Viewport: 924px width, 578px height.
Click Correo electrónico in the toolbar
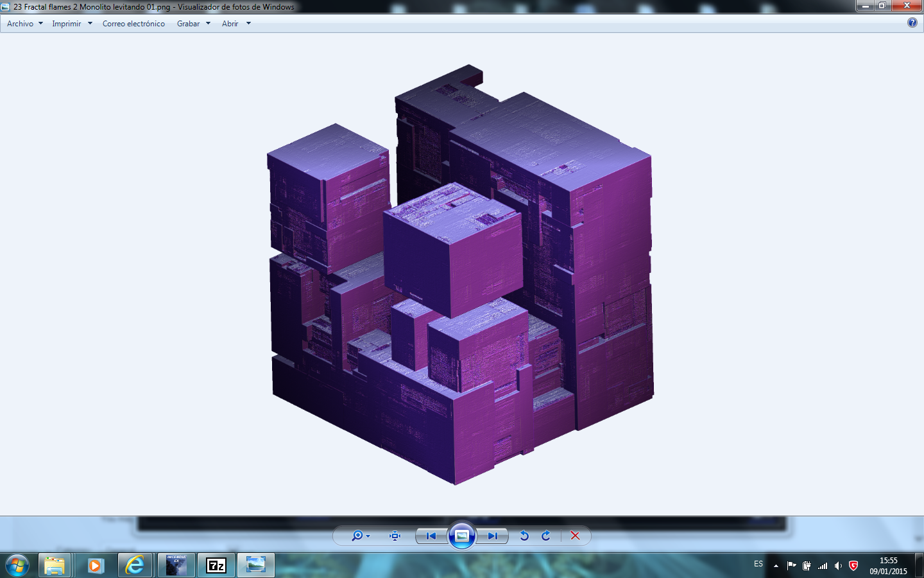(133, 24)
